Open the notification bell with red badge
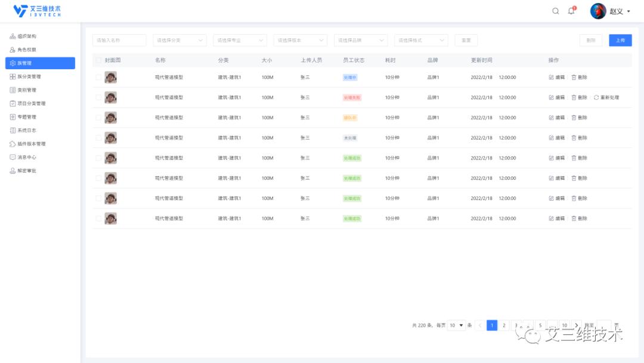The height and width of the screenshot is (363, 644). [571, 11]
